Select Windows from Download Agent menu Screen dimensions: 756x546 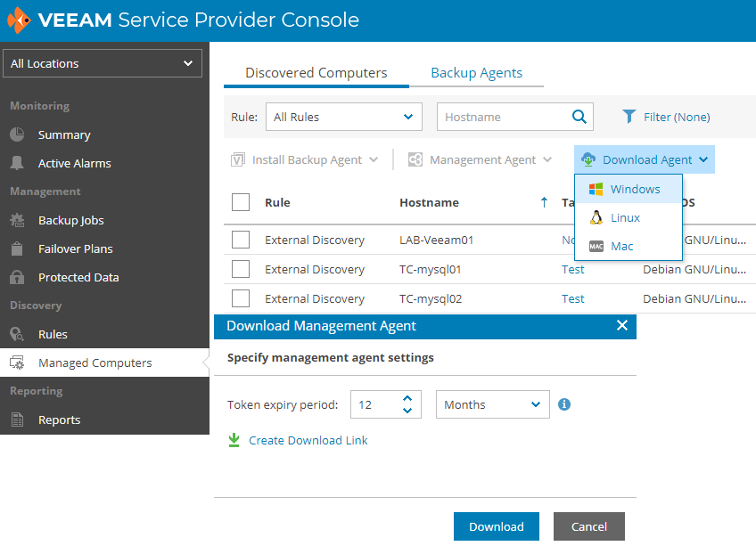pos(629,189)
